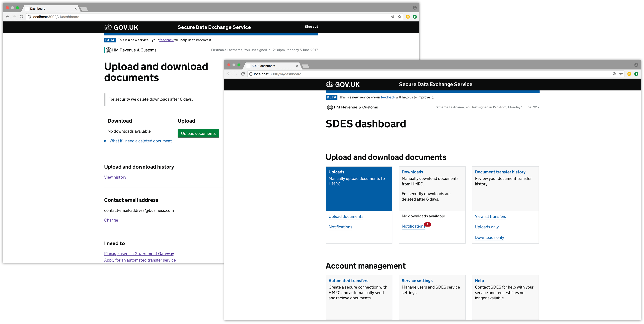This screenshot has width=644, height=324.
Task: Click Uploads only link
Action: pyautogui.click(x=487, y=227)
